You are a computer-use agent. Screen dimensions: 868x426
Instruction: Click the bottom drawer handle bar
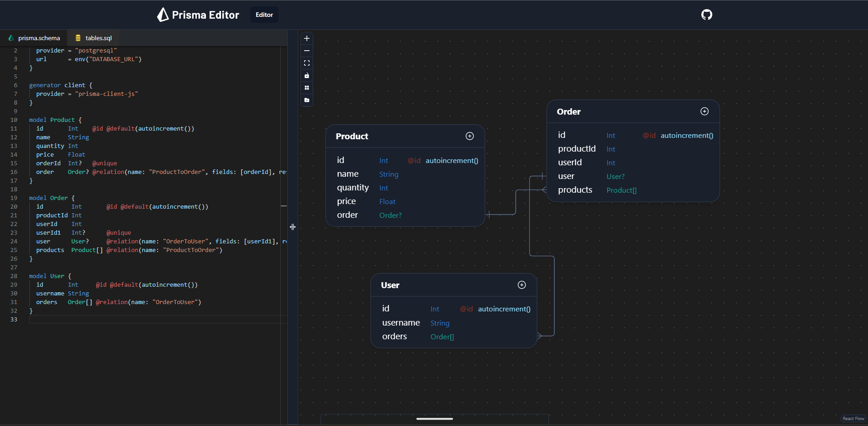[x=435, y=419]
